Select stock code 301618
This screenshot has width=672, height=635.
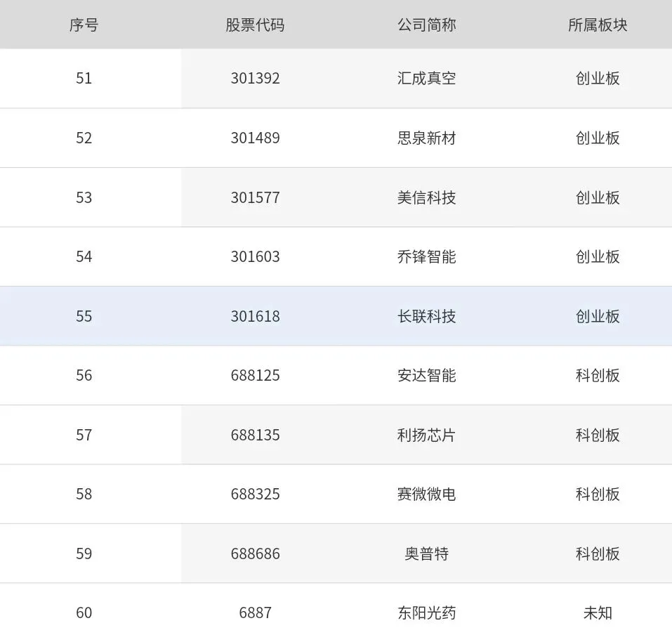tap(255, 316)
